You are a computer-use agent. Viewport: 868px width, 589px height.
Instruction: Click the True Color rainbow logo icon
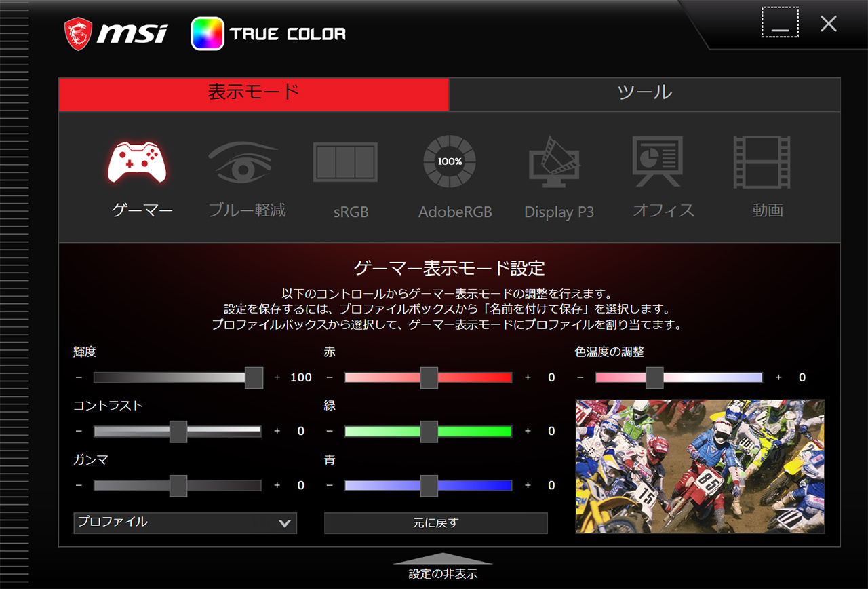[208, 34]
